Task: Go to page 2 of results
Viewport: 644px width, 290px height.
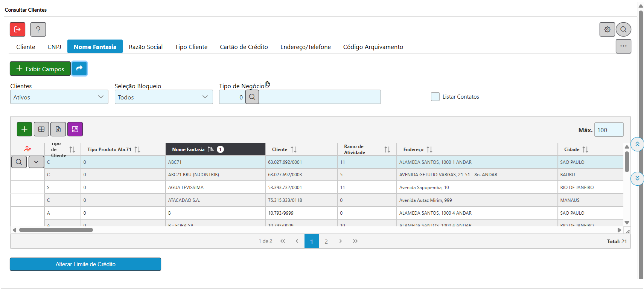Action: point(326,241)
